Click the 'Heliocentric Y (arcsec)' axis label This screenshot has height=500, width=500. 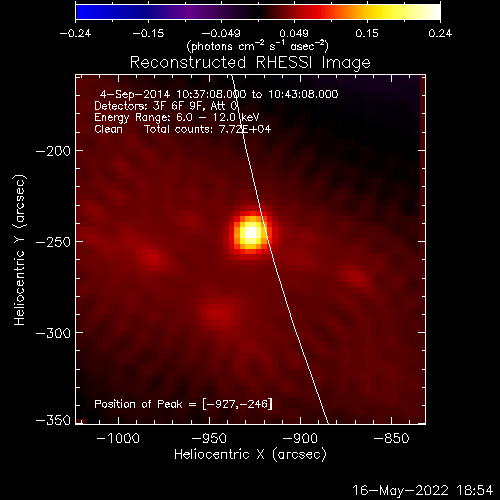pos(20,250)
